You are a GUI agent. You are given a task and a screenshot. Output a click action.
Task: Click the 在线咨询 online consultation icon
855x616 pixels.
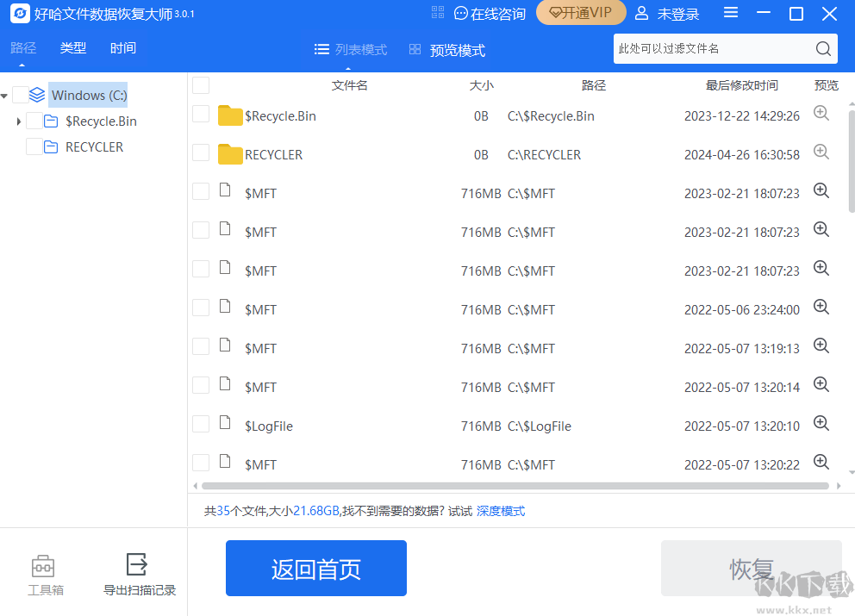click(x=462, y=13)
